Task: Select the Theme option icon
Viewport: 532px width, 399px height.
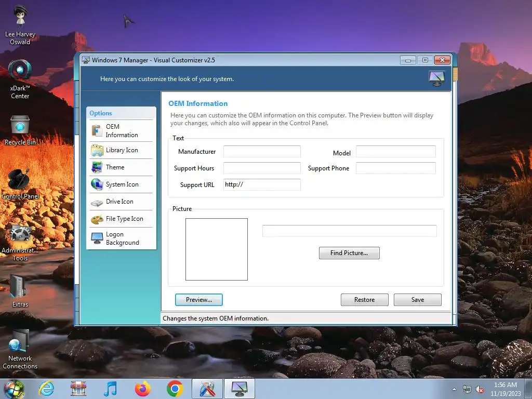Action: click(97, 167)
